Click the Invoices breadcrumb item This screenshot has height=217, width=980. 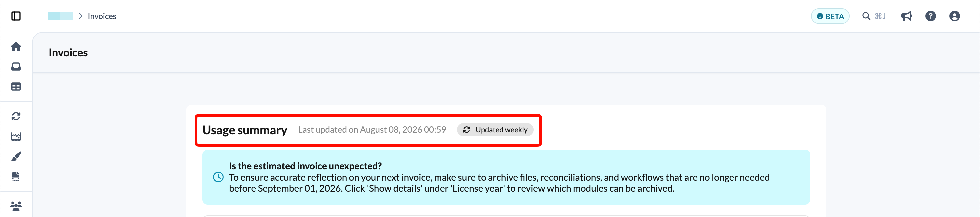tap(102, 16)
